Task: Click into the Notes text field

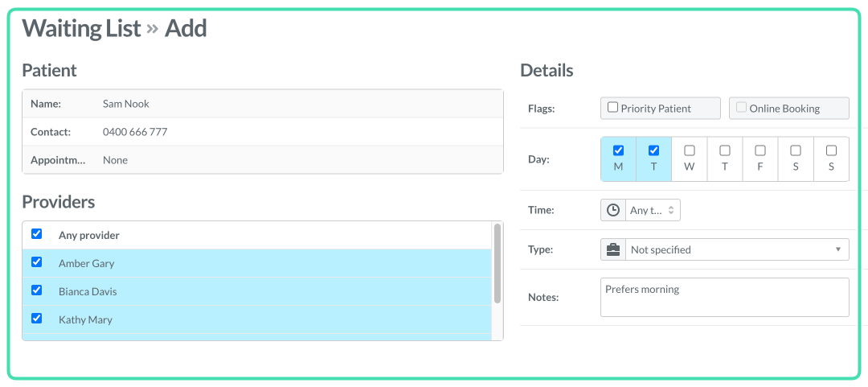Action: [x=725, y=297]
